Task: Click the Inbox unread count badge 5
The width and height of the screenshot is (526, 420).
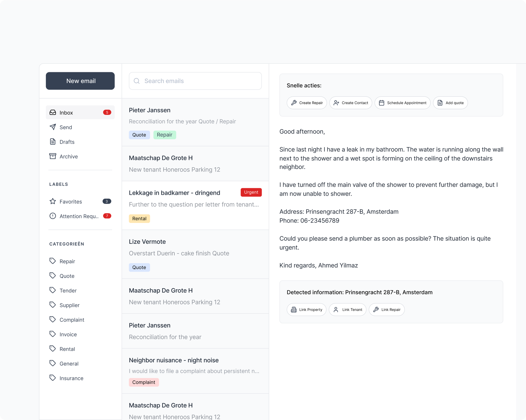Action: 107,112
